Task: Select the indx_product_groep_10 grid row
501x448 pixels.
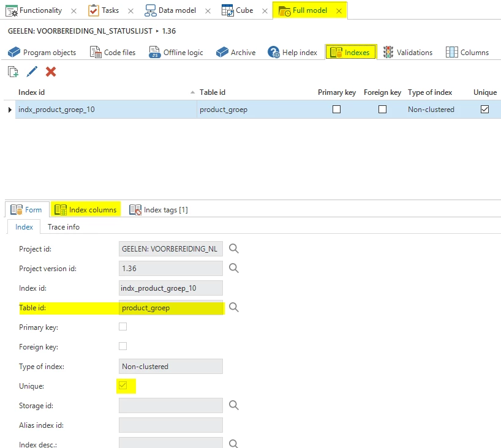Action: [x=258, y=110]
